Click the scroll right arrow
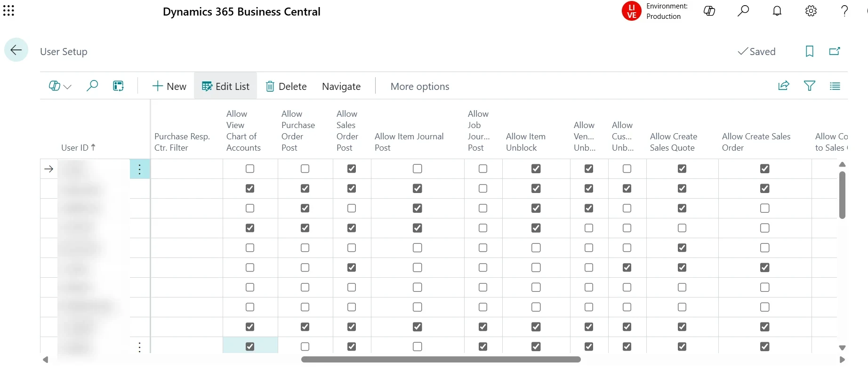Image resolution: width=868 pixels, height=370 pixels. [x=843, y=360]
